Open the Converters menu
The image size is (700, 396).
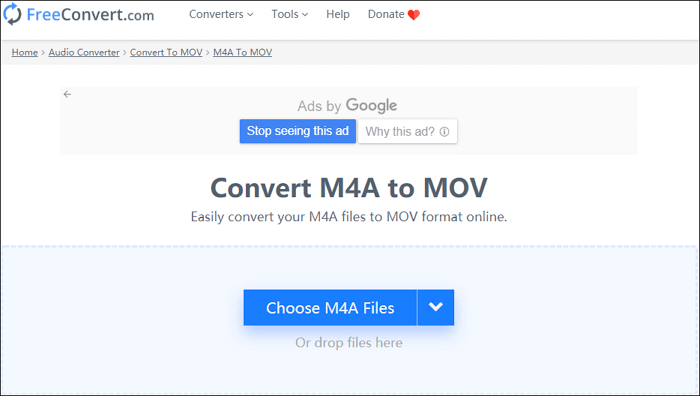[221, 14]
